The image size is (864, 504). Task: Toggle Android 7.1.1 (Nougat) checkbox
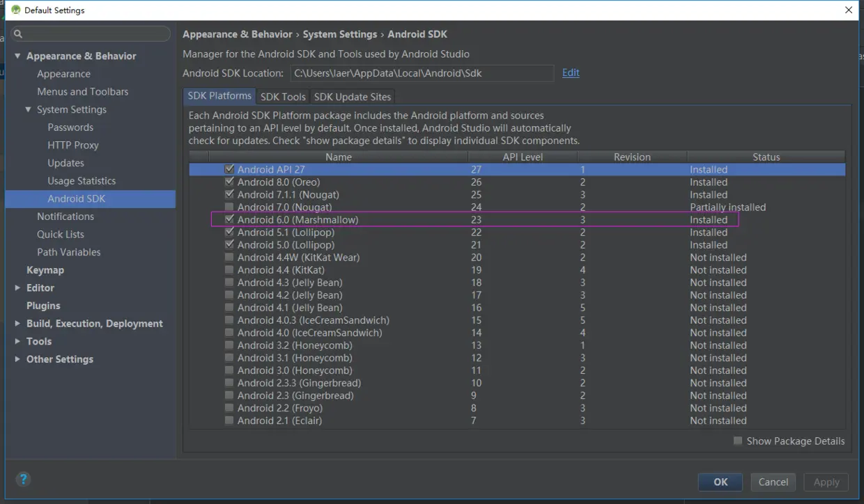coord(229,194)
